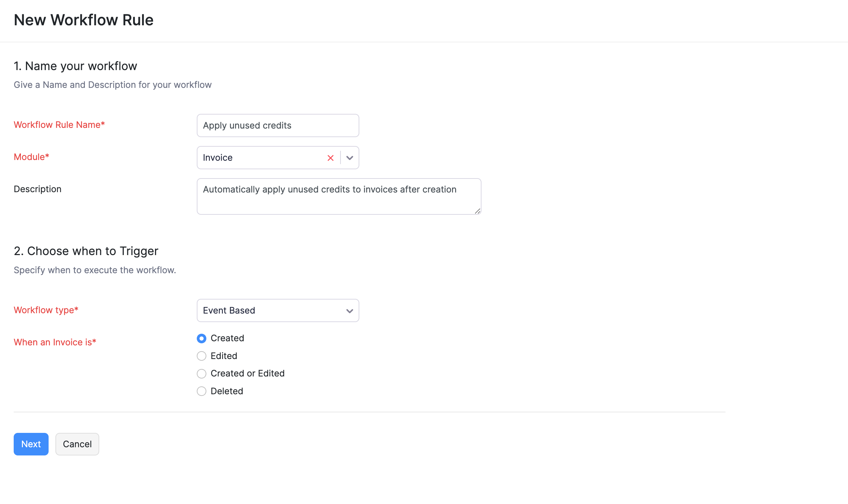
Task: Click the Workflow type label
Action: coord(46,310)
